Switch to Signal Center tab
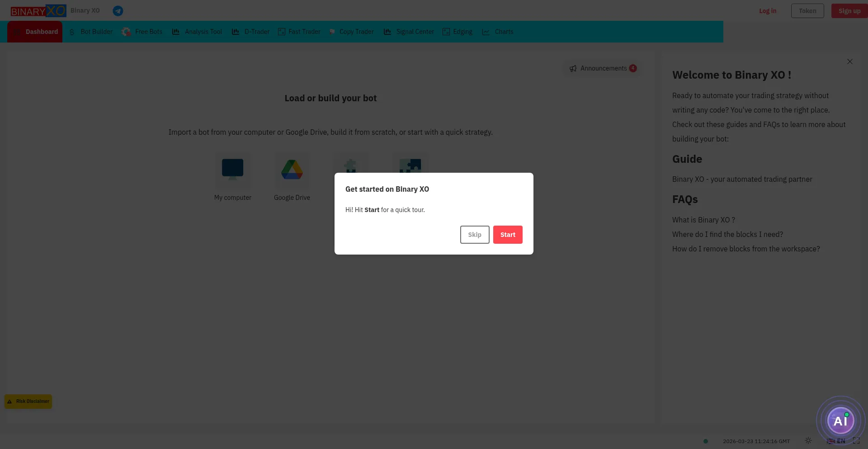 (x=409, y=32)
